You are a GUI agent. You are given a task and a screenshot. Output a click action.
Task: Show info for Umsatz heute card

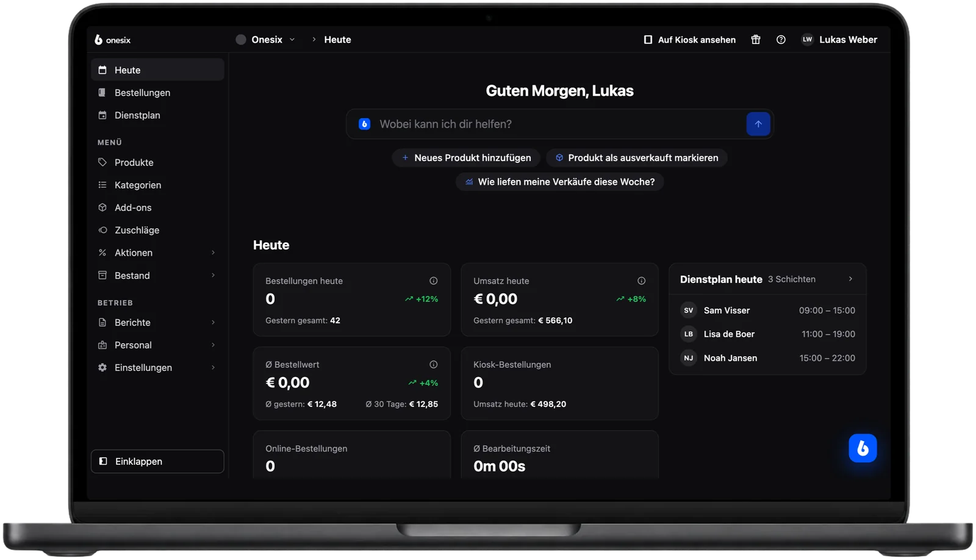(x=641, y=281)
